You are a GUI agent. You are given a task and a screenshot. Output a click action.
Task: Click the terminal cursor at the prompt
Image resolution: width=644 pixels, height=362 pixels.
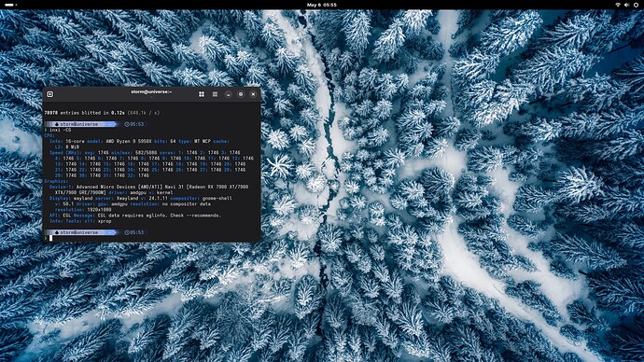(51, 238)
